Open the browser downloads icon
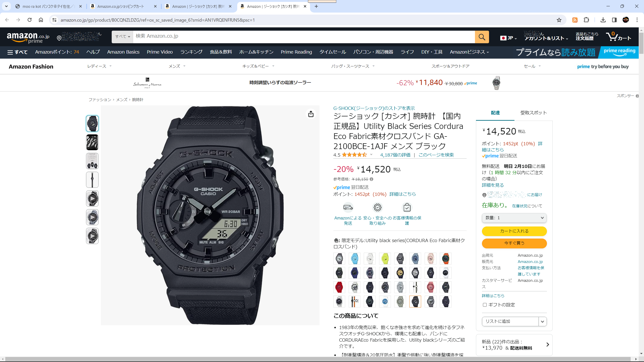Screen dimensions: 644x362 click(603, 20)
